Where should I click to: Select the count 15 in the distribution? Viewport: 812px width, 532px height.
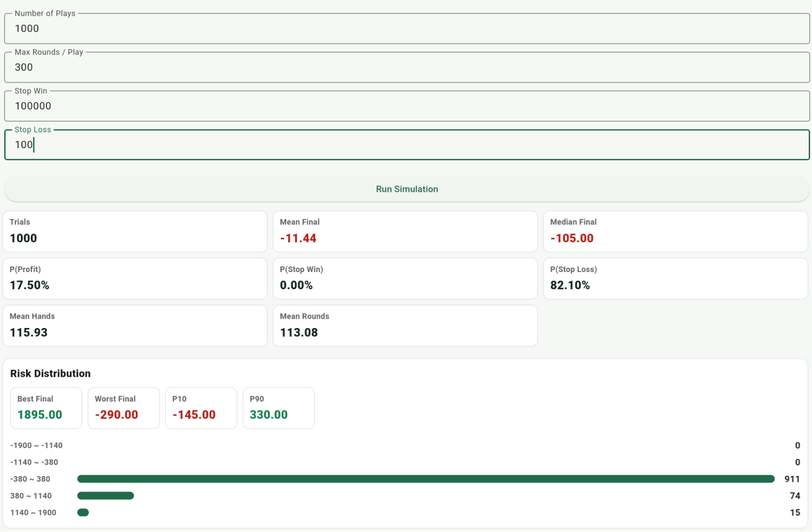coord(795,512)
